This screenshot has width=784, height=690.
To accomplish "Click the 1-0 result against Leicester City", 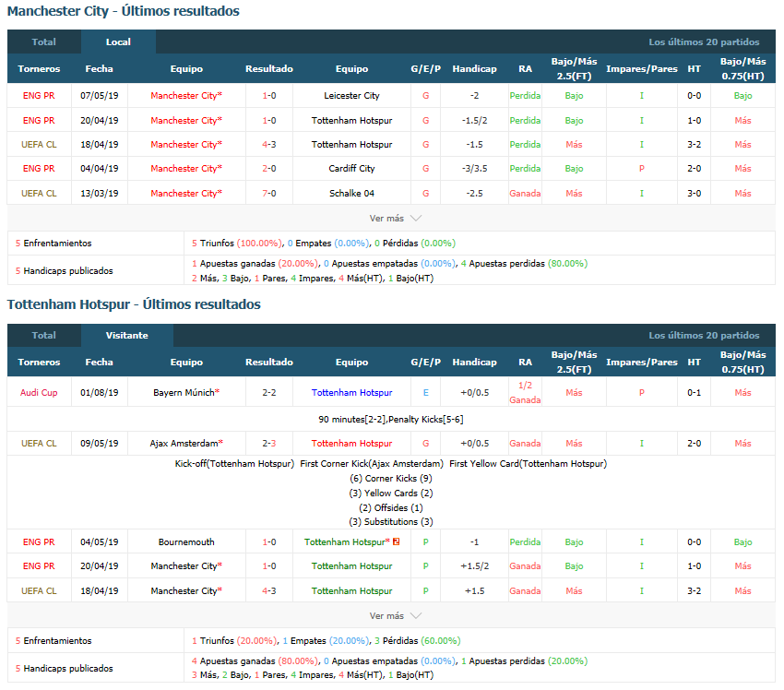I will (x=269, y=96).
